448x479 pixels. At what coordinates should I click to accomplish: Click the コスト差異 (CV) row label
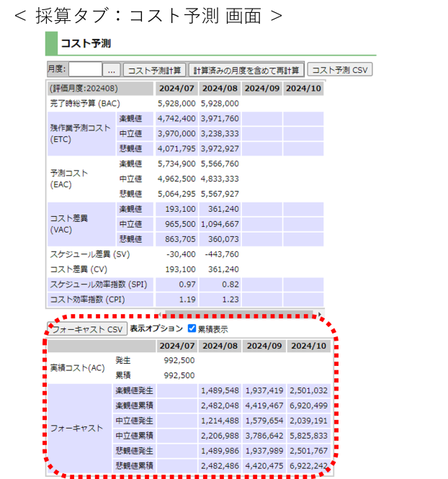pyautogui.click(x=79, y=269)
